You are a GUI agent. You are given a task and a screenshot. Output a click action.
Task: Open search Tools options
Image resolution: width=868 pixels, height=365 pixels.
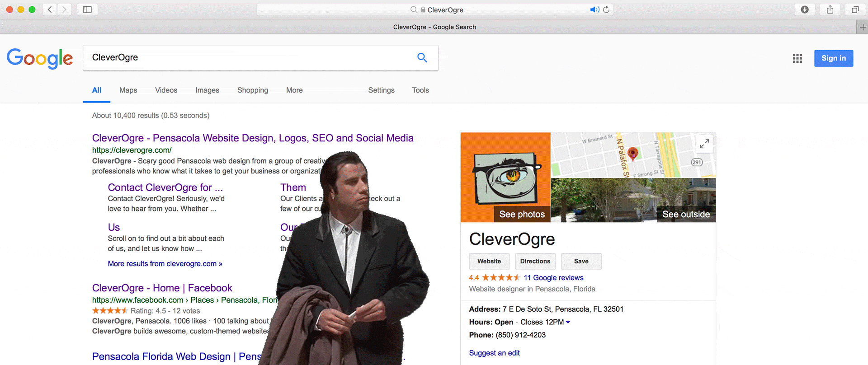tap(420, 90)
